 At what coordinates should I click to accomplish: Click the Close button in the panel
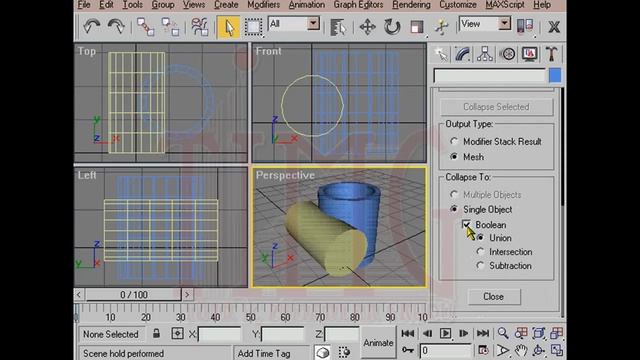[x=494, y=297]
